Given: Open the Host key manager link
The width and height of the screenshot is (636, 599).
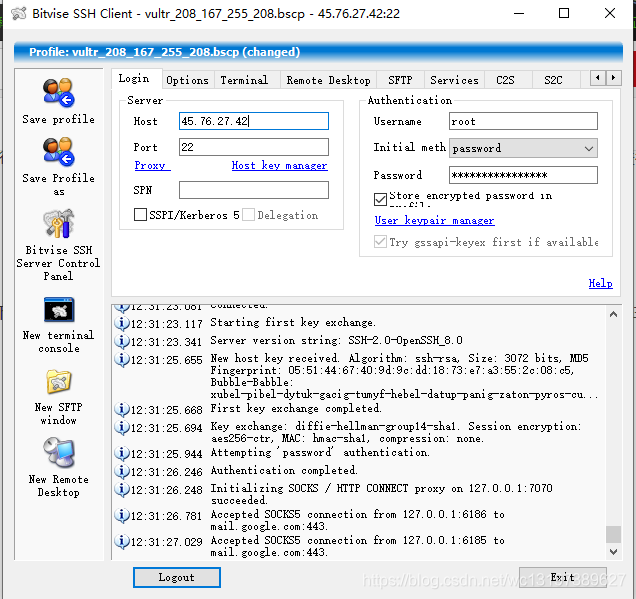Looking at the screenshot, I should (x=279, y=165).
